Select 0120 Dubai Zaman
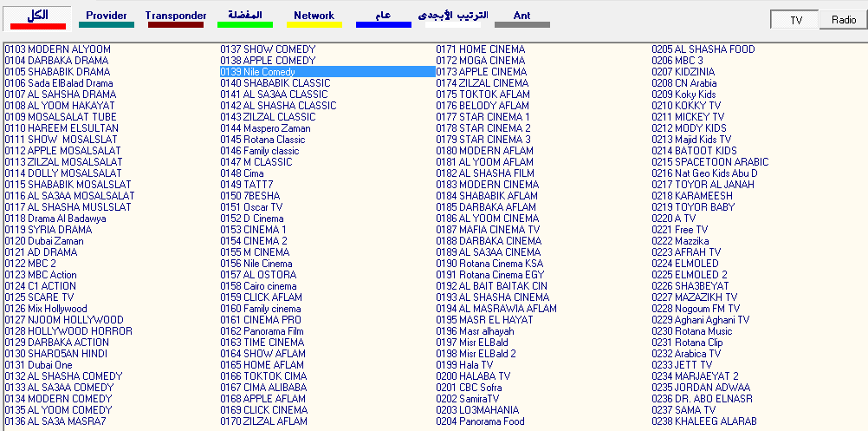Image resolution: width=868 pixels, height=431 pixels. pos(44,241)
